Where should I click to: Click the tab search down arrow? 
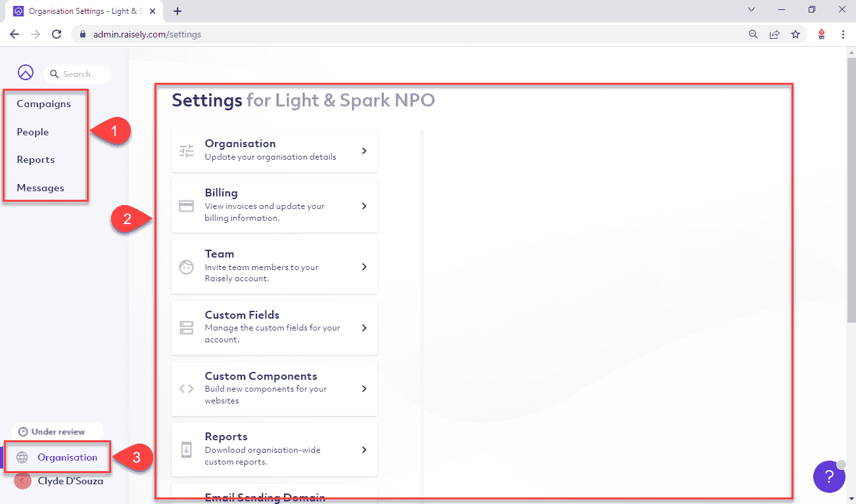pyautogui.click(x=752, y=10)
